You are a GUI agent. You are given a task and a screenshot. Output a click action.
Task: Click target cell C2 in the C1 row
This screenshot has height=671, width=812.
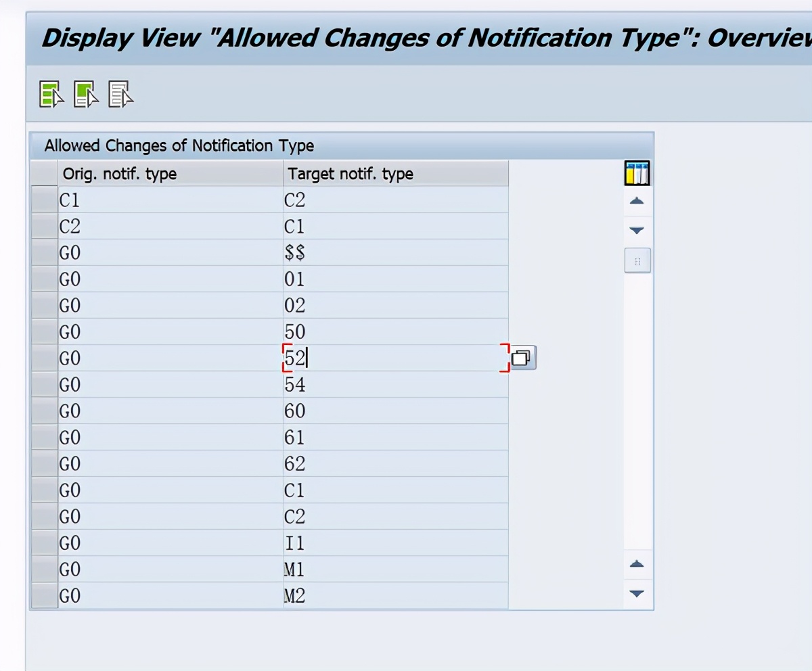[396, 200]
